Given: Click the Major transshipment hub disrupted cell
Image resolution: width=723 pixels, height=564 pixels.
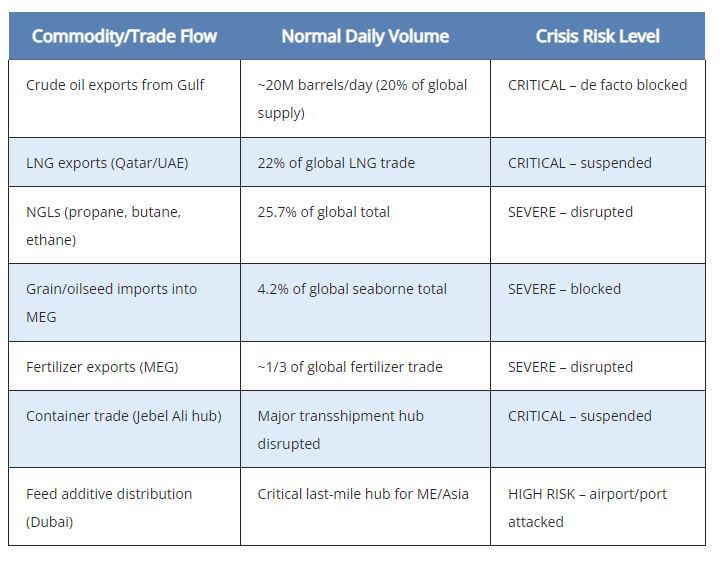Looking at the screenshot, I should click(341, 429).
